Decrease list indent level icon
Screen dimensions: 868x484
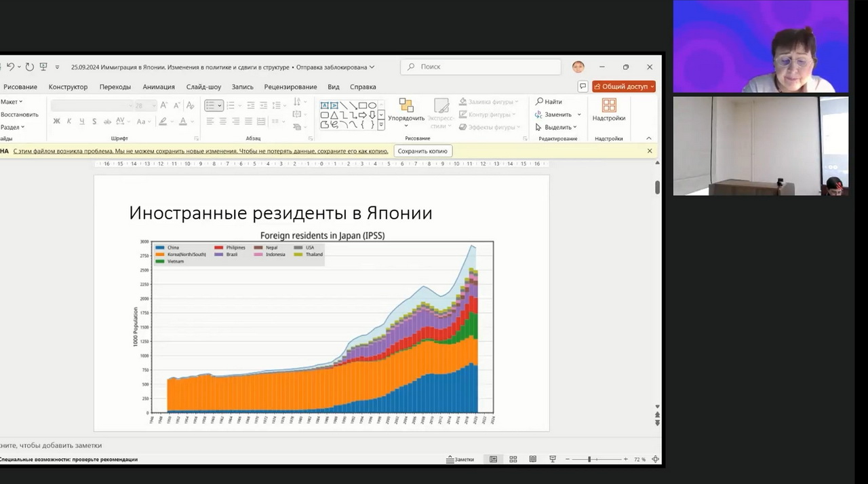tap(251, 105)
